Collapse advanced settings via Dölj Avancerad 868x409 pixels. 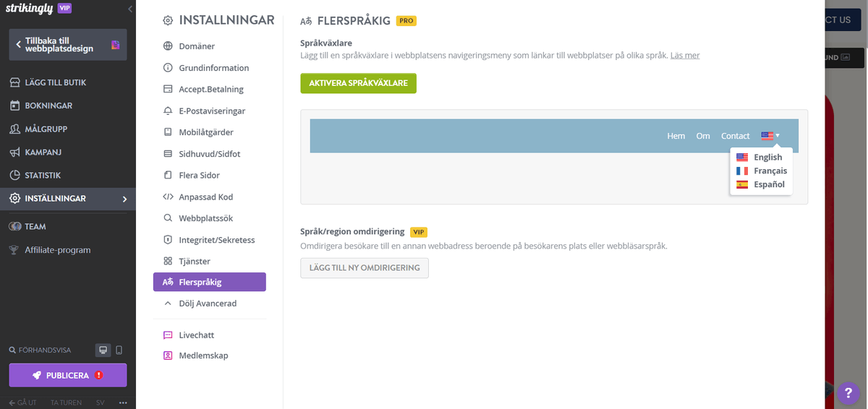click(207, 303)
